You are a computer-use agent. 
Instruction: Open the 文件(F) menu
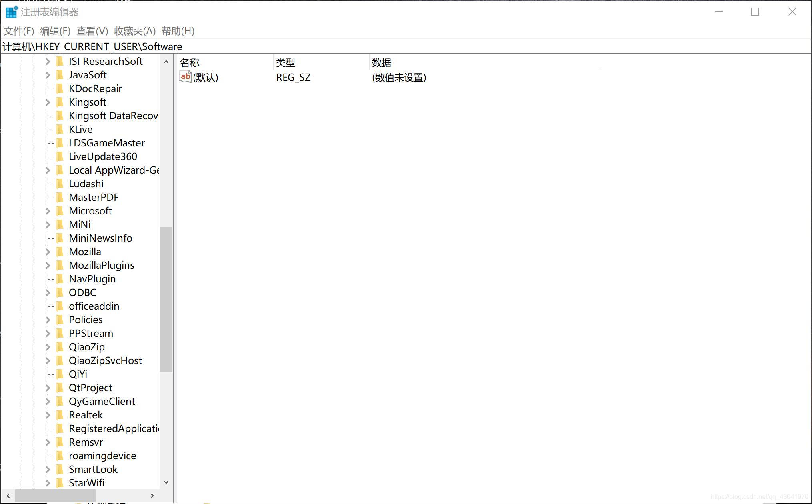coord(19,31)
